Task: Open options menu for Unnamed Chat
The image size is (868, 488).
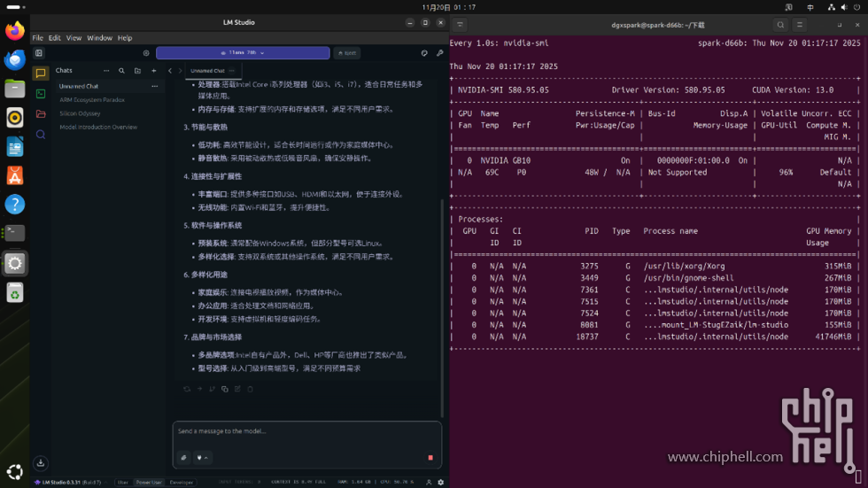Action: [154, 87]
